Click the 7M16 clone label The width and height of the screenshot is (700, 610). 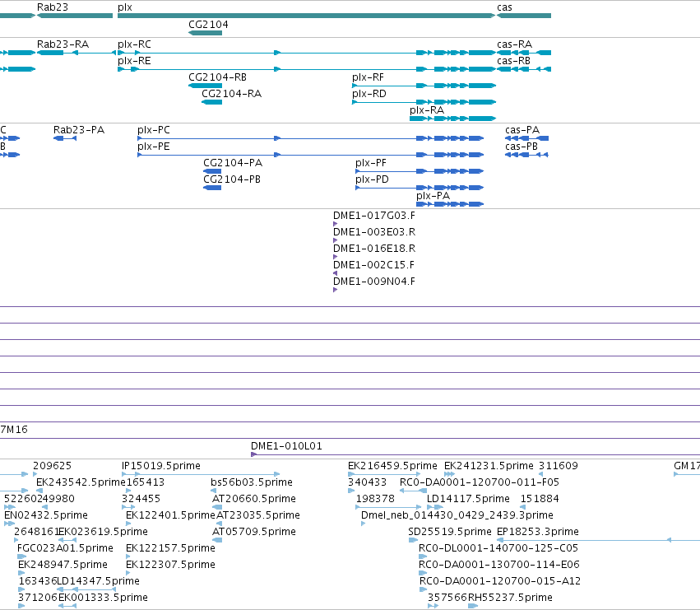[x=14, y=430]
